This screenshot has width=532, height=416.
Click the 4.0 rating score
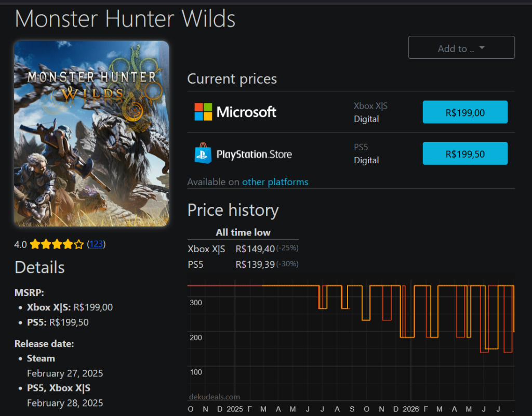point(20,244)
